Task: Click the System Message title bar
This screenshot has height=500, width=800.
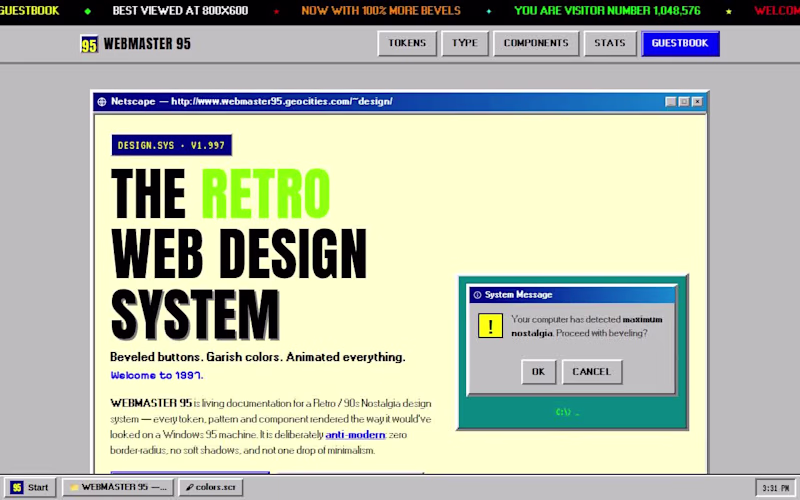Action: (572, 295)
